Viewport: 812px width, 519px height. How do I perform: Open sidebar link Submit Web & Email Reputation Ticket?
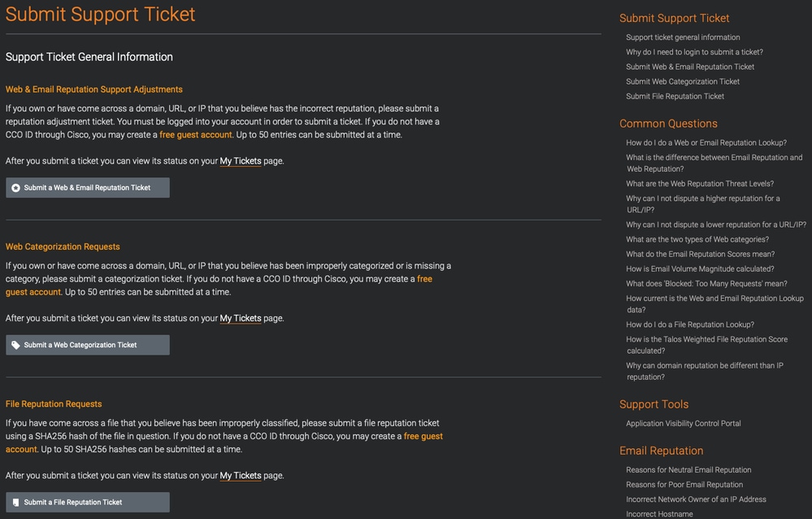(x=690, y=67)
